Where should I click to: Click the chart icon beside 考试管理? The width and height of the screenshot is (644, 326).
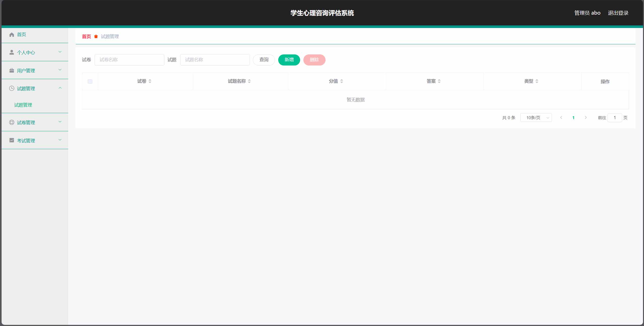[x=12, y=140]
